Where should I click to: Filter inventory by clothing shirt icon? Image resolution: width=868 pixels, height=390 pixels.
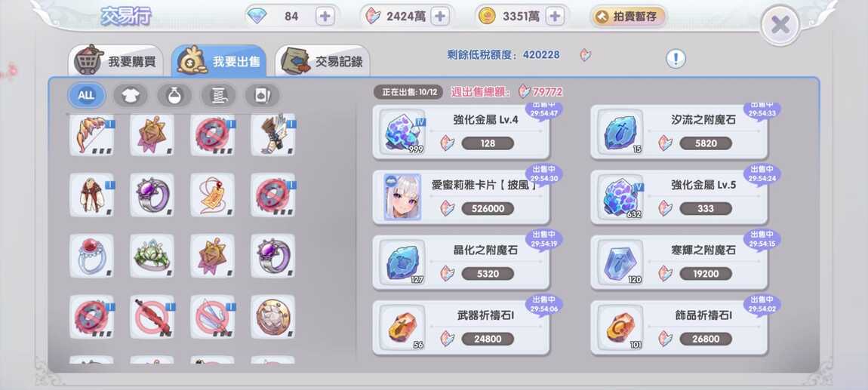[130, 95]
